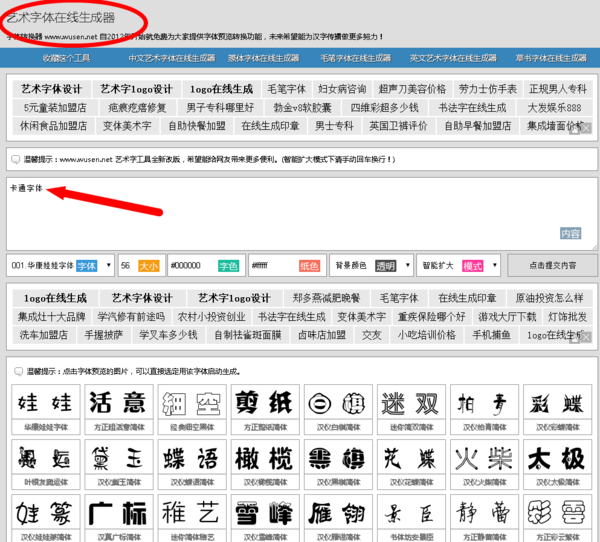Select the 太极 font preview thumbnail
This screenshot has height=542, width=600.
pos(558,465)
